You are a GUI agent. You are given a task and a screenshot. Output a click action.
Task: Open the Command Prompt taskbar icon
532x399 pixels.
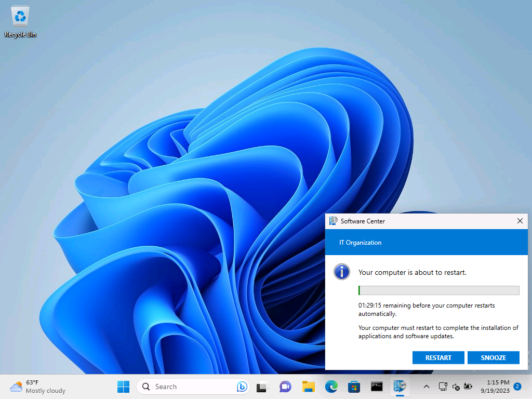tap(377, 387)
